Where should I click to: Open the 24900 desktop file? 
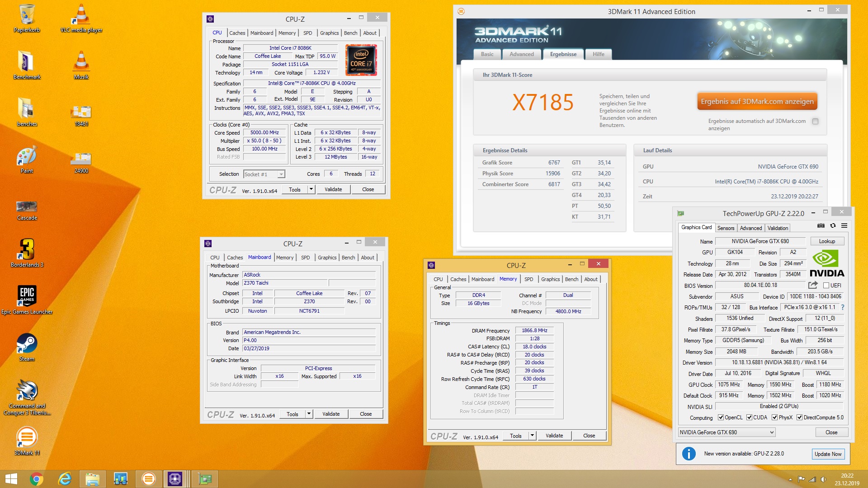[x=81, y=163]
